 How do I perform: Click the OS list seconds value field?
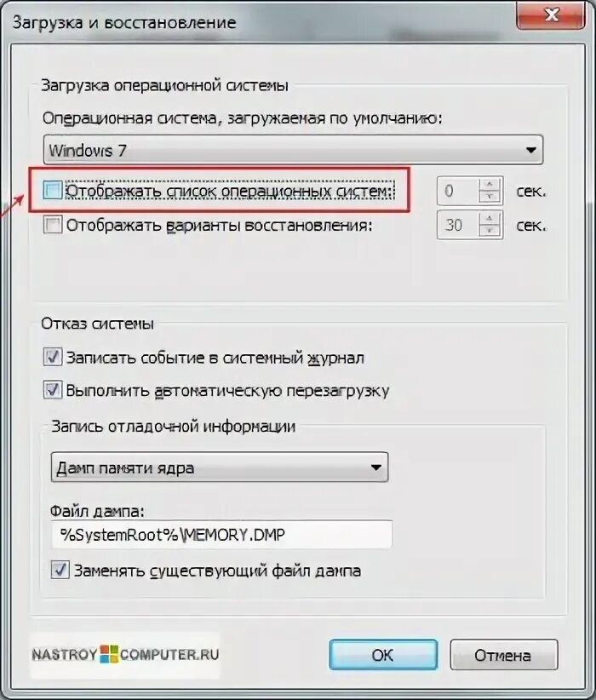459,191
